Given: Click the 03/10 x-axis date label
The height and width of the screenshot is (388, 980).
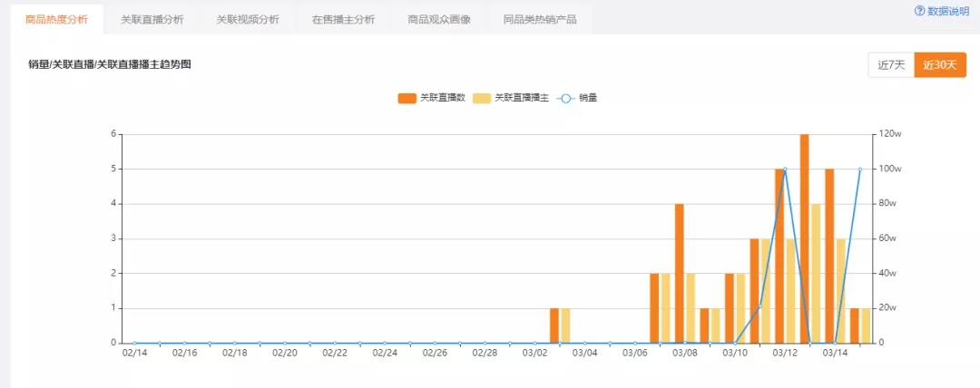Looking at the screenshot, I should [x=734, y=353].
